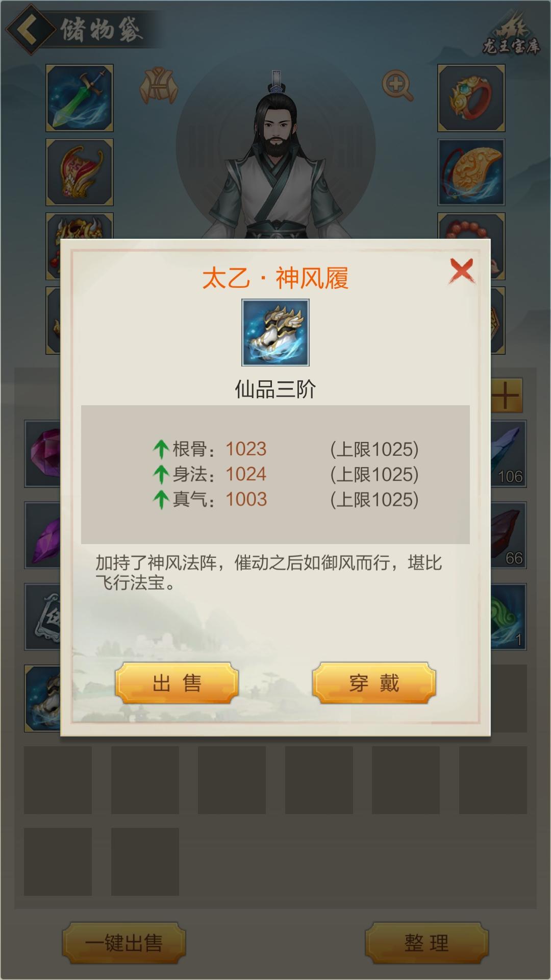Tap the red prayer beads bracelet slot
Screen dimensions: 551x980
click(472, 226)
